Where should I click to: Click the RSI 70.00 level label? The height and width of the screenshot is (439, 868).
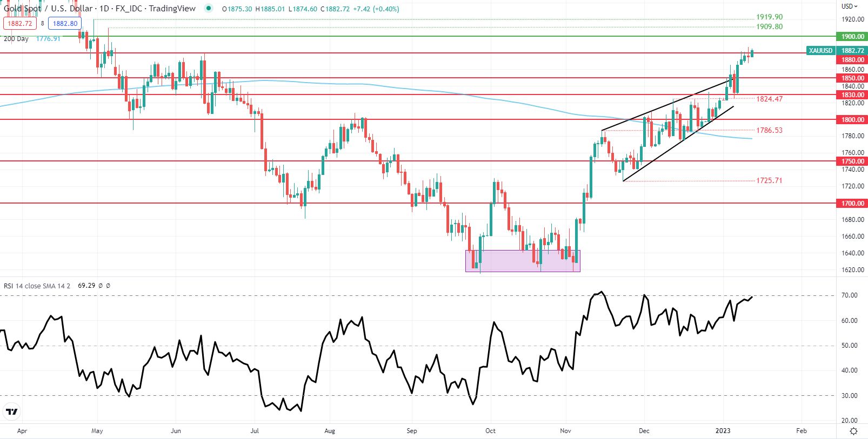tap(850, 295)
